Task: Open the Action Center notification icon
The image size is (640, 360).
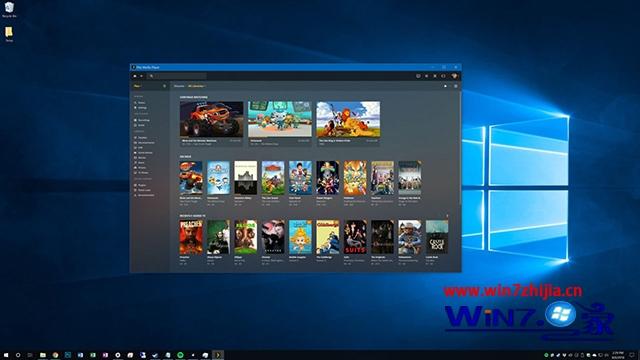Action: tap(632, 355)
